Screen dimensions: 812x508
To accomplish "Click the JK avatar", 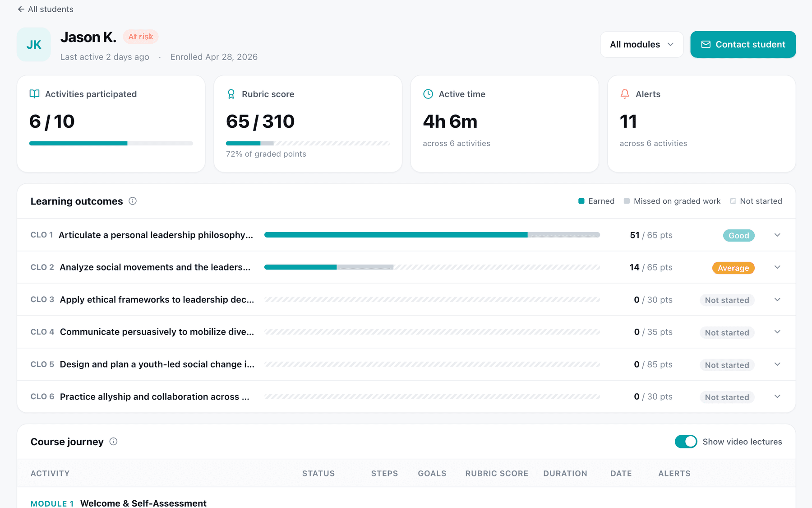I will 34,44.
